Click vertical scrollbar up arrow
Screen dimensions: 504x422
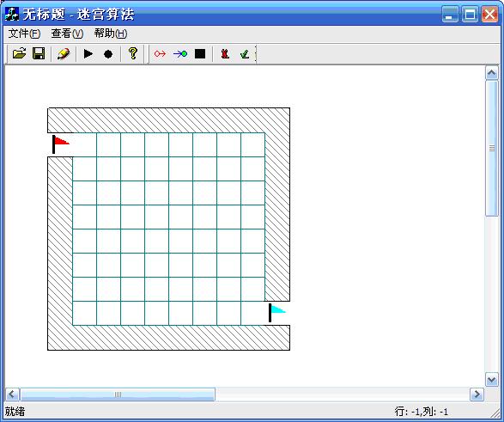pyautogui.click(x=492, y=73)
